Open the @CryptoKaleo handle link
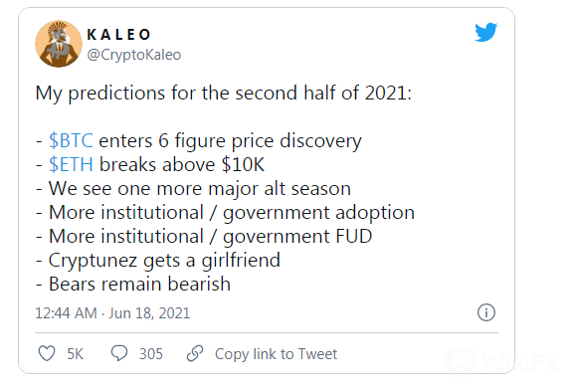The height and width of the screenshot is (392, 571). tap(134, 55)
